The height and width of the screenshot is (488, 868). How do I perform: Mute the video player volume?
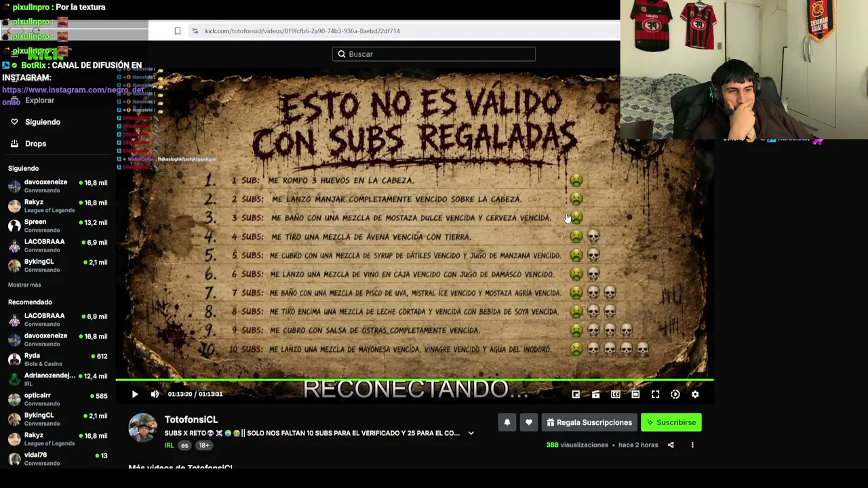[155, 394]
